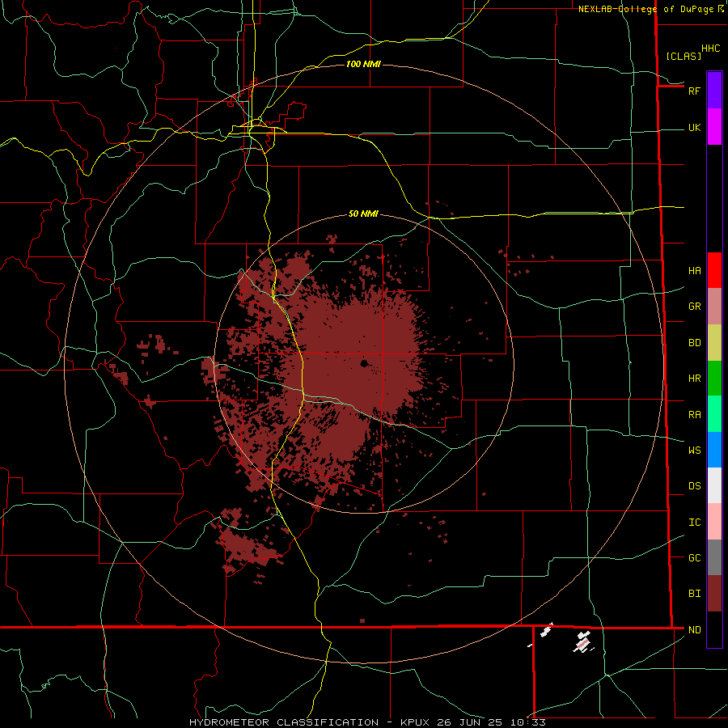Click the HA legend label
Screen dimensions: 728x728
pyautogui.click(x=694, y=270)
